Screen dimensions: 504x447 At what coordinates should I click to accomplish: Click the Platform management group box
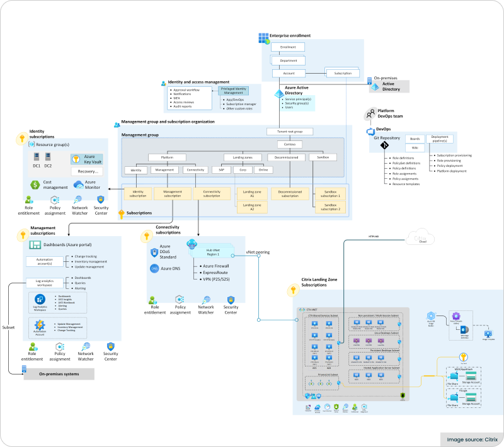pos(167,157)
